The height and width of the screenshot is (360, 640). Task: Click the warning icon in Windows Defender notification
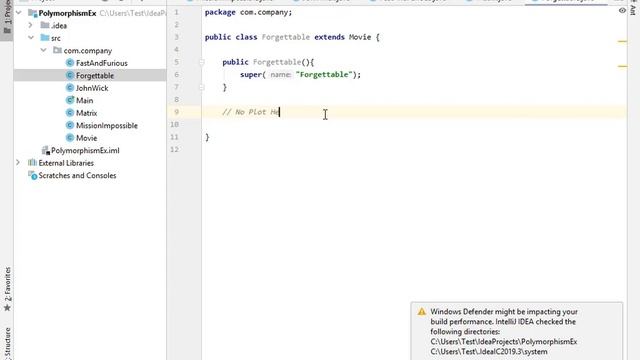[x=422, y=312]
